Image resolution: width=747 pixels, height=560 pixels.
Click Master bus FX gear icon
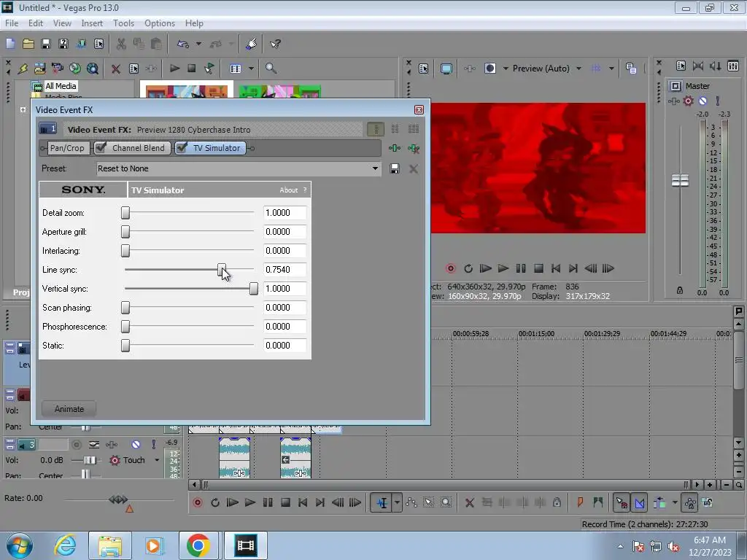click(688, 101)
